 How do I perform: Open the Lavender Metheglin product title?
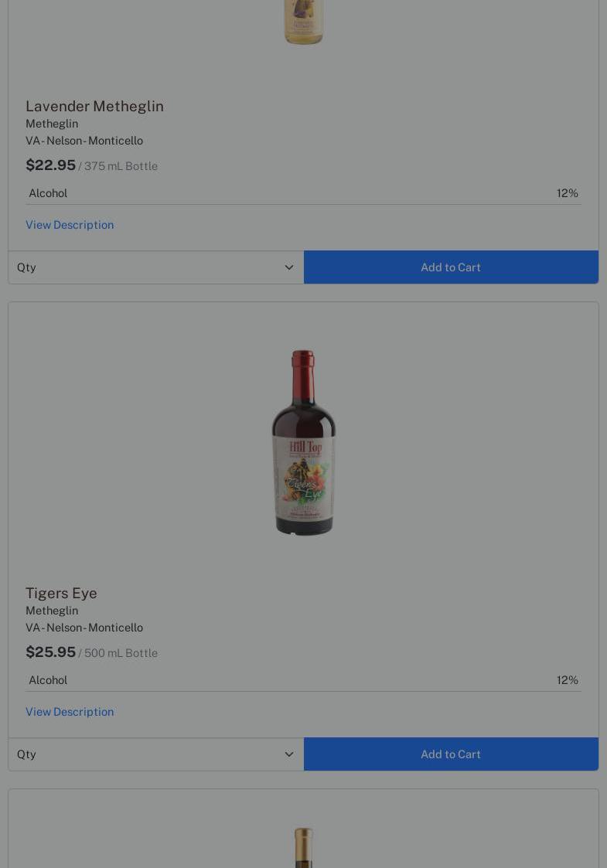(x=94, y=106)
